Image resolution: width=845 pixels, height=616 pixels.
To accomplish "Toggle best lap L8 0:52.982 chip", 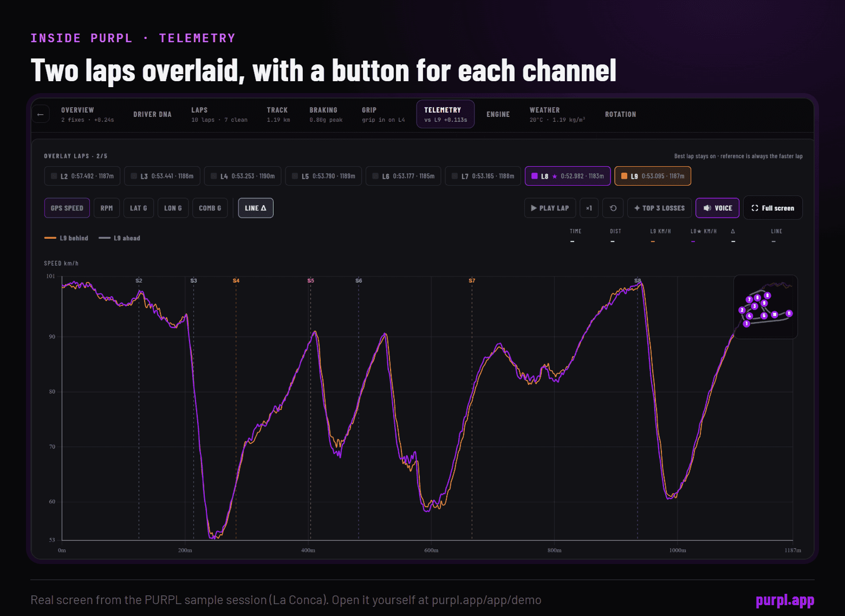I will pyautogui.click(x=568, y=176).
